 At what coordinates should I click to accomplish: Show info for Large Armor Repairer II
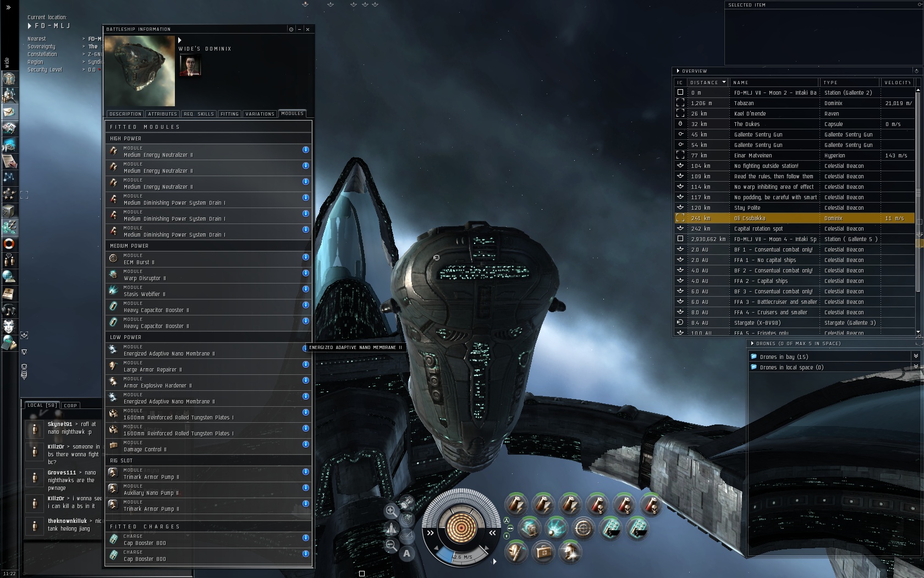(x=306, y=364)
